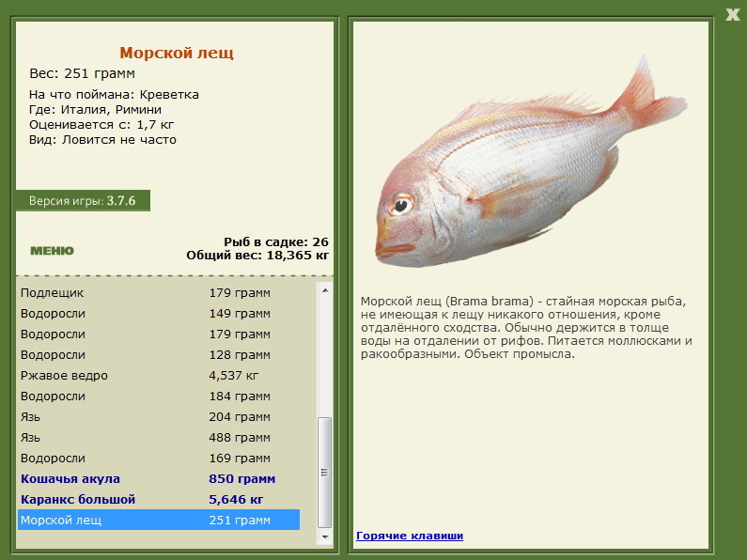Select Ржавое ведро entry in the list

[159, 376]
